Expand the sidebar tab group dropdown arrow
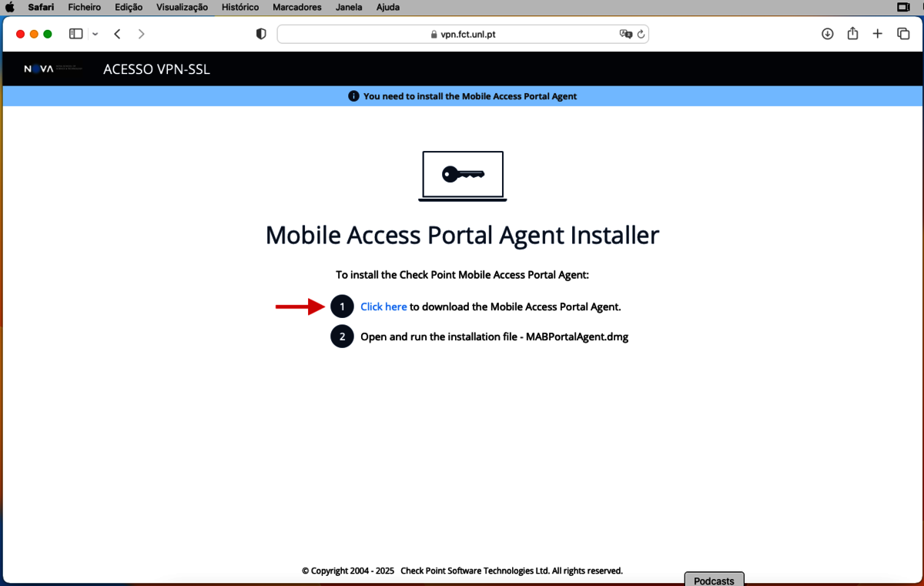Screen dimensions: 924x586 point(95,34)
